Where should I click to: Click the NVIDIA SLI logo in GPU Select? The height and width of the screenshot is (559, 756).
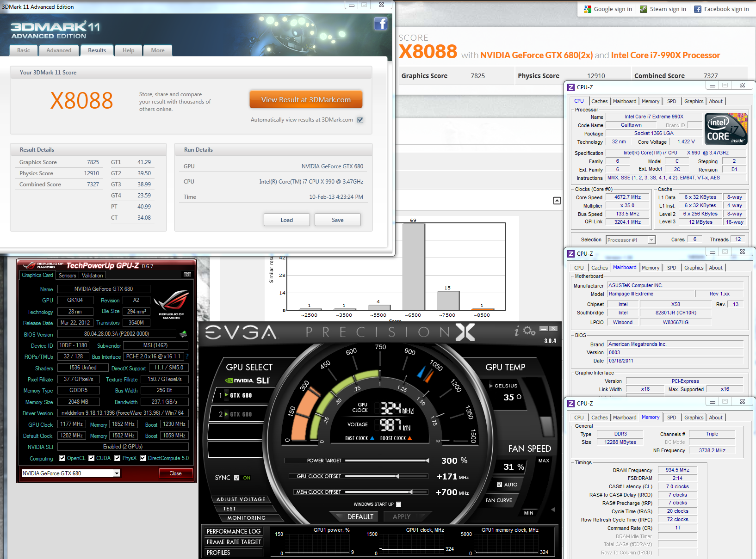[247, 381]
